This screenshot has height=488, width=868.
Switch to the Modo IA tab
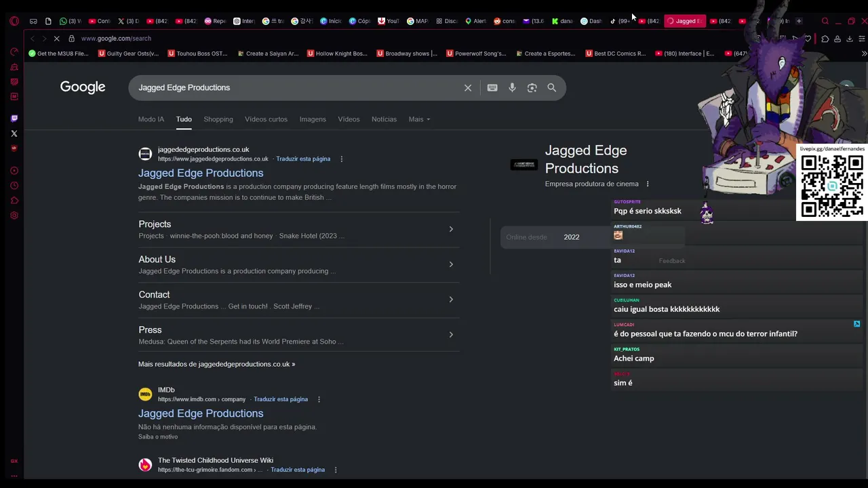151,119
